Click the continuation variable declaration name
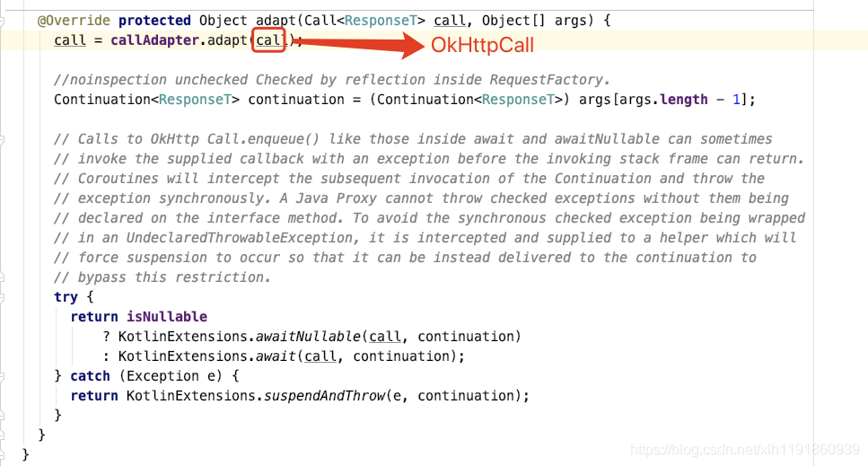Image resolution: width=868 pixels, height=466 pixels. click(296, 100)
